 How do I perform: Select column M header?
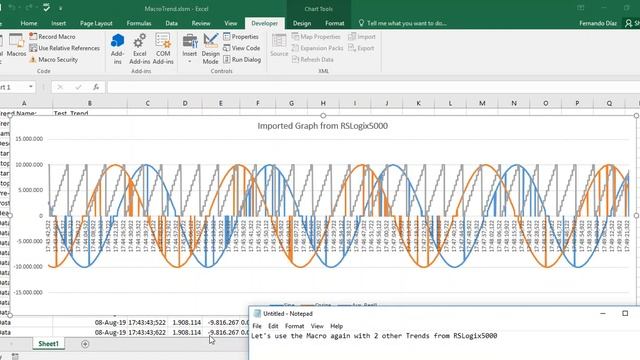coord(482,103)
